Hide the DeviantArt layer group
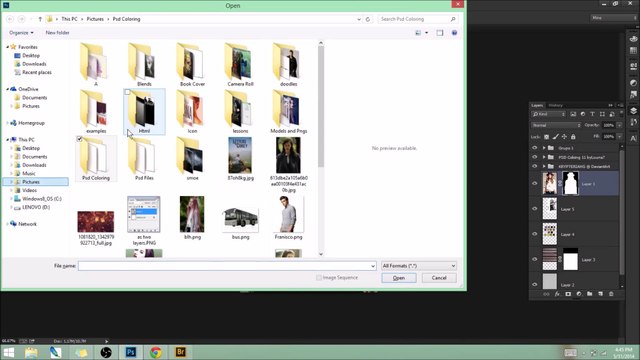 coord(535,167)
